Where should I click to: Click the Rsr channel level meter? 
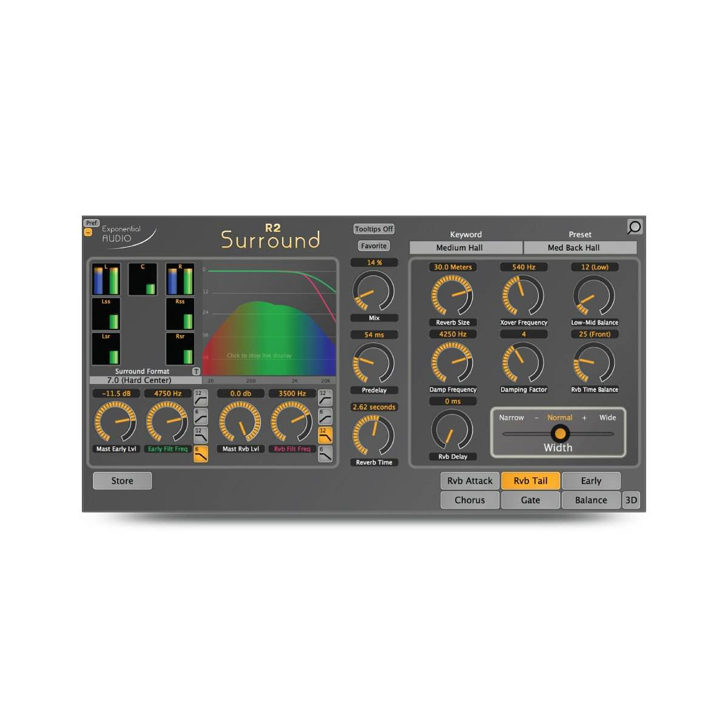(180, 349)
